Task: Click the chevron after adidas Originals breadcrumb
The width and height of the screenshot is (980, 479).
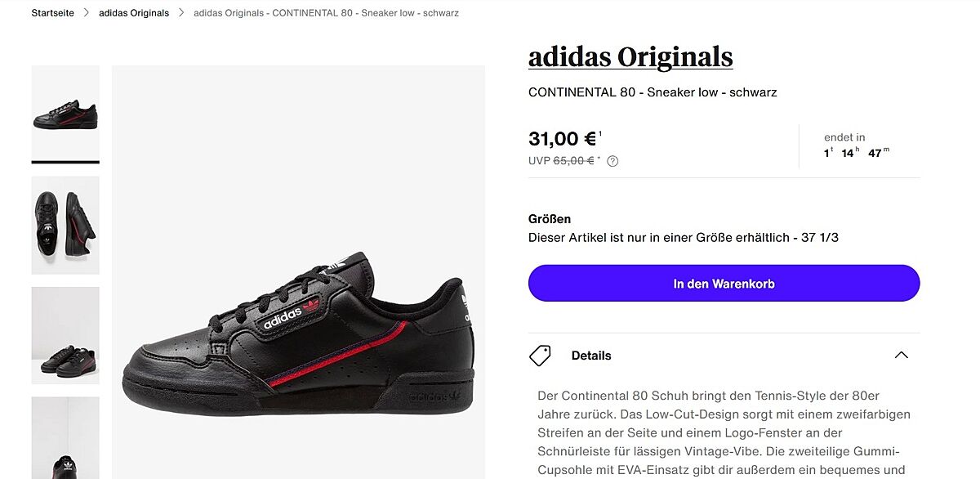Action: [181, 13]
